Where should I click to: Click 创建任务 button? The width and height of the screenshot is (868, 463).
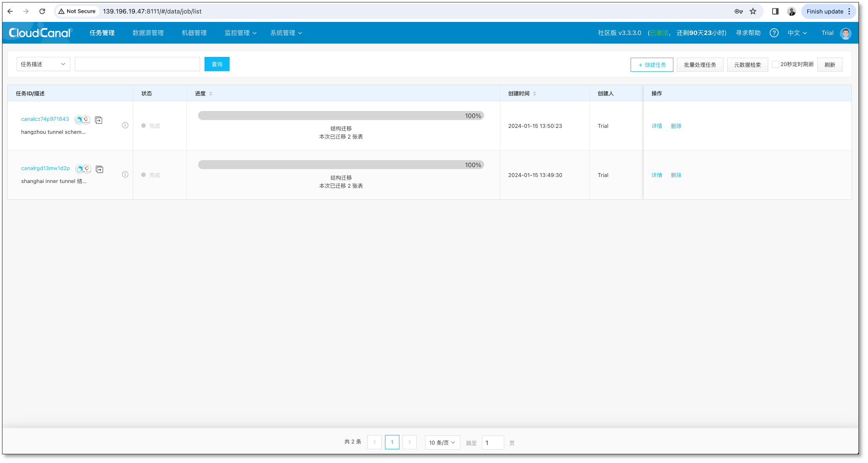651,65
